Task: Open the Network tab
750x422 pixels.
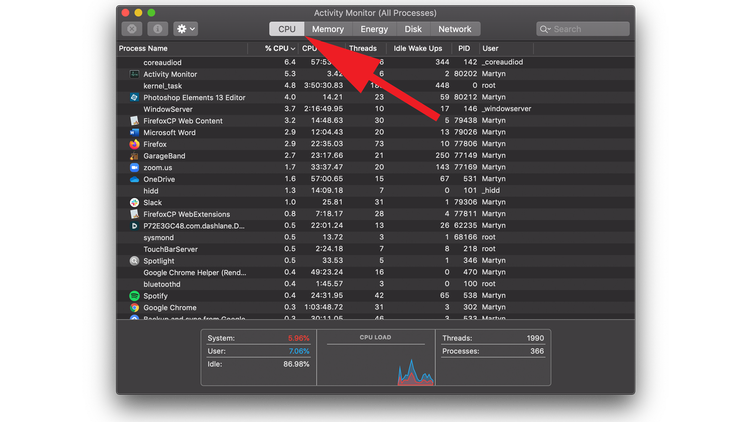Action: click(x=455, y=29)
